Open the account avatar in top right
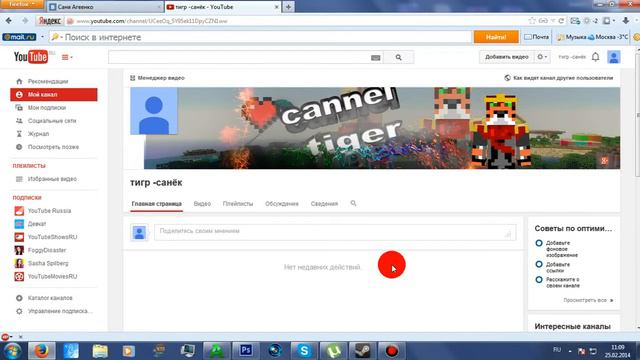Image resolution: width=640 pixels, height=360 pixels. (x=613, y=57)
